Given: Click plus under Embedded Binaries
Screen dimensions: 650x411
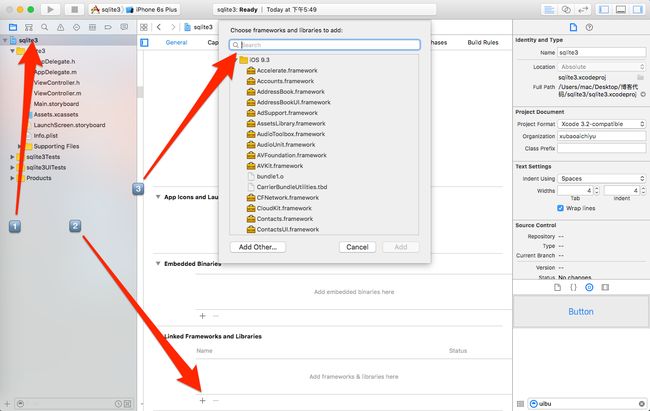Looking at the screenshot, I should click(x=202, y=316).
